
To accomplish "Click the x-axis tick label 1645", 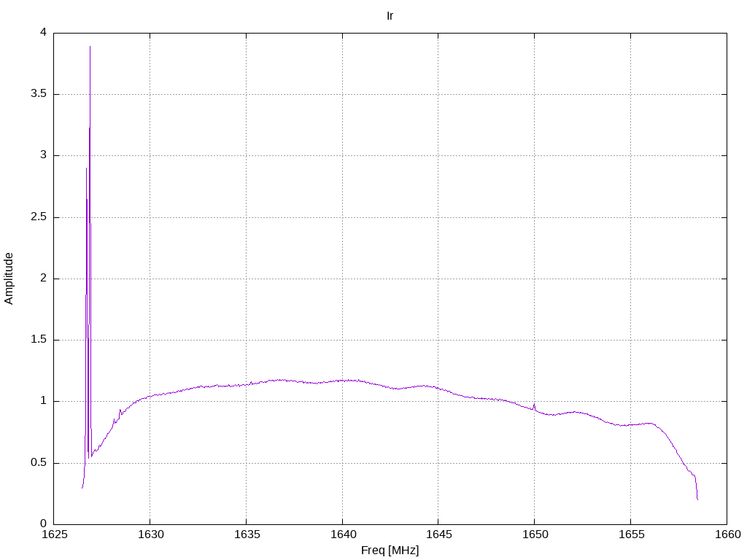I will pyautogui.click(x=438, y=534).
